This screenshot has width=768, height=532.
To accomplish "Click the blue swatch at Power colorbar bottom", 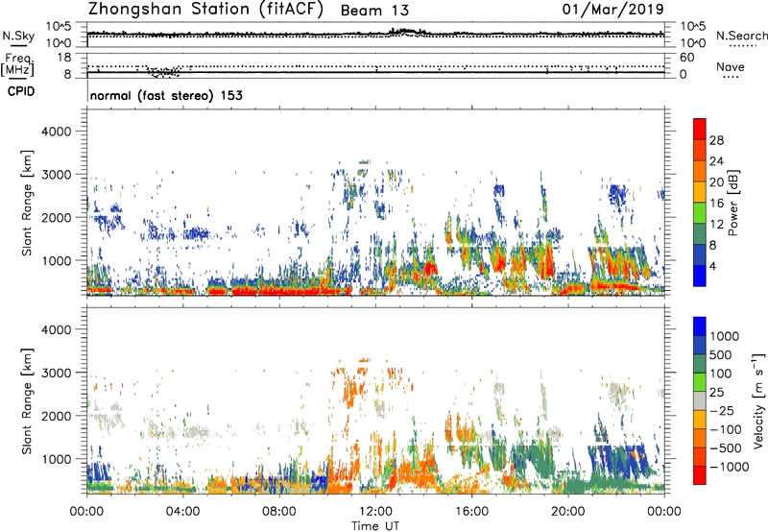I will 700,276.
